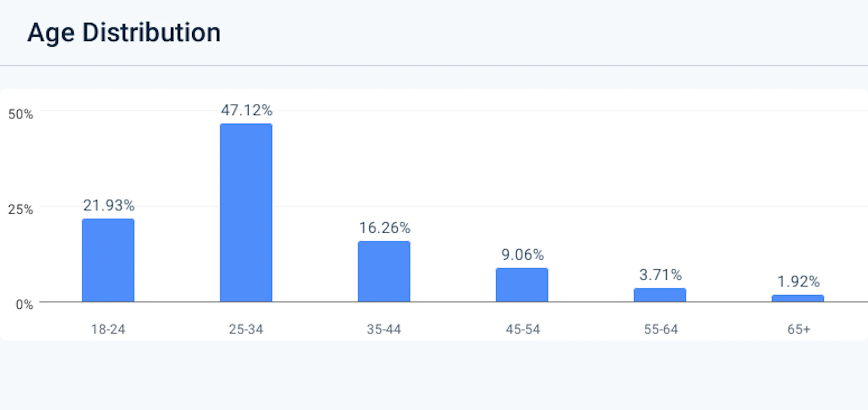Viewport: 868px width, 410px height.
Task: Select the 25-34 axis category label
Action: [246, 329]
